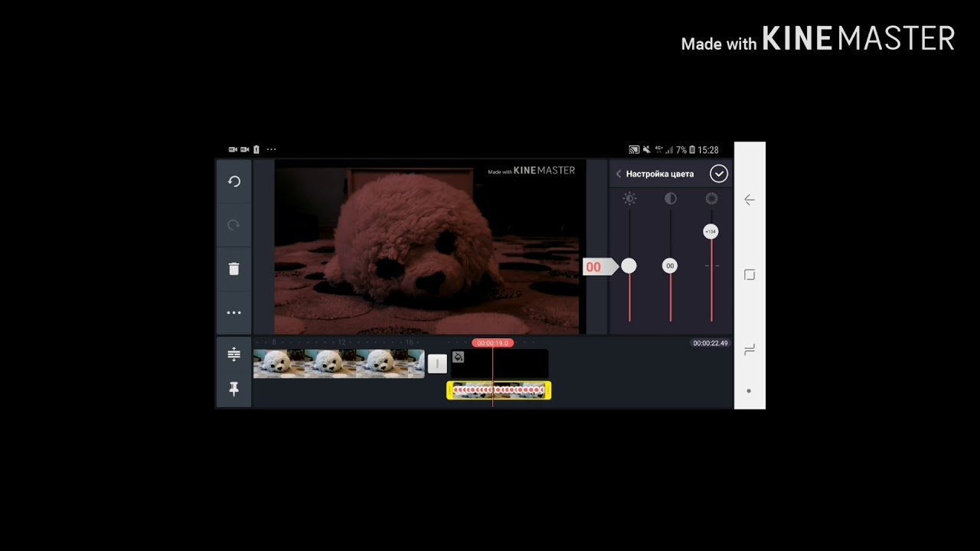The height and width of the screenshot is (551, 980).
Task: Click the cast icon in status bar
Action: [x=634, y=150]
